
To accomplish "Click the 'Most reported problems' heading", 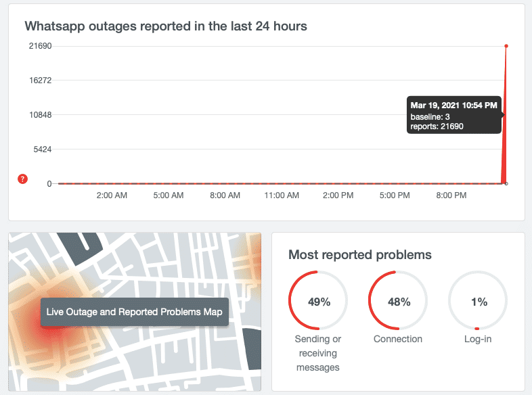I will click(x=360, y=254).
